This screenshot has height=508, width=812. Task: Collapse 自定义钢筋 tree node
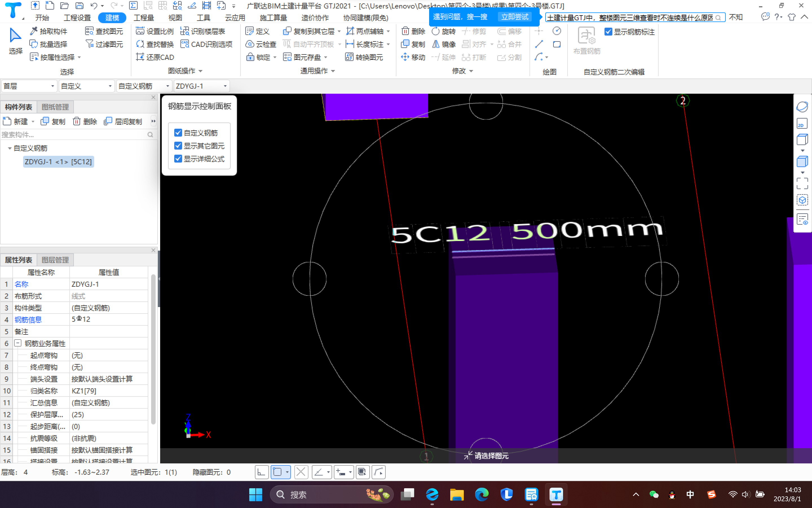[x=10, y=148]
